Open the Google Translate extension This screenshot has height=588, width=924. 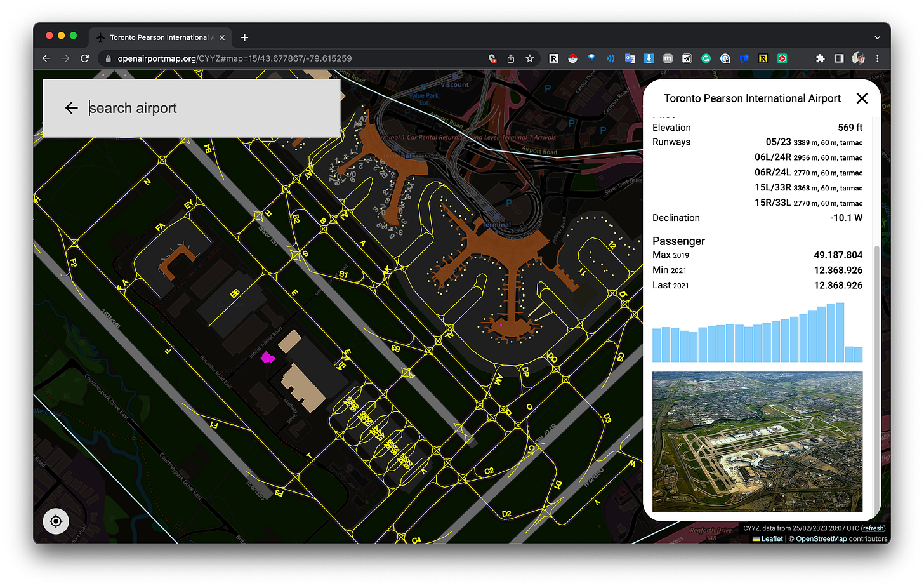coord(630,58)
